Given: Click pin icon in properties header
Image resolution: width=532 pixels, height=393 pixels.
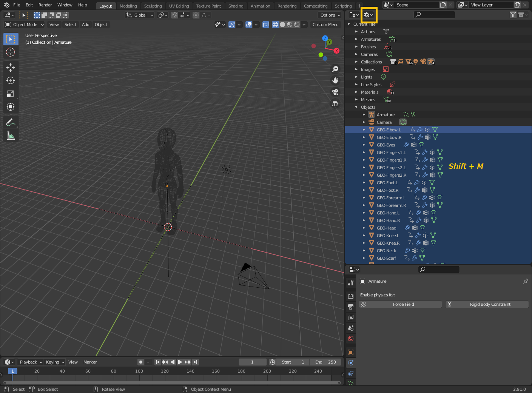Looking at the screenshot, I should click(x=525, y=281).
